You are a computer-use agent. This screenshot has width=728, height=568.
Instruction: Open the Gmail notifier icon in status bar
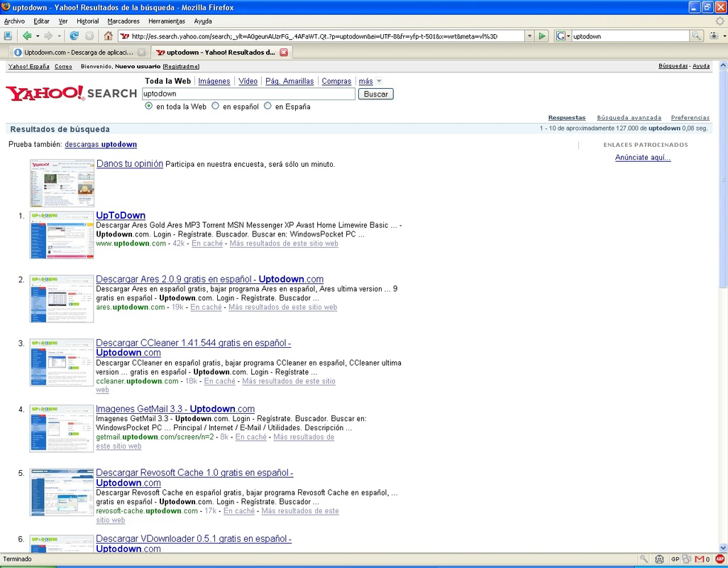click(700, 559)
